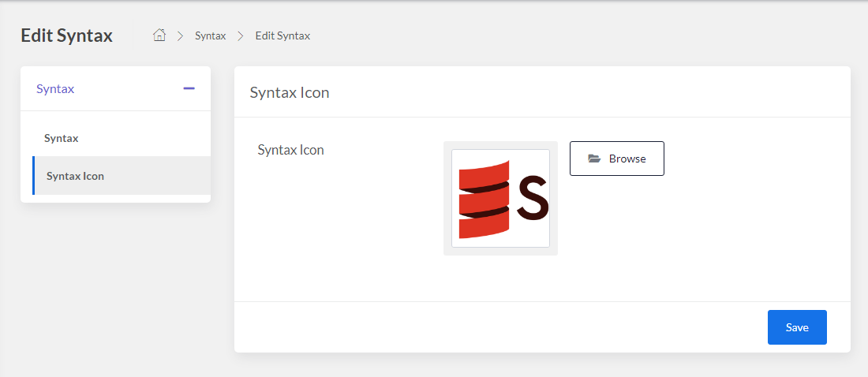Select the Syntax Icon sidebar item
Screen dimensions: 868x377
click(x=122, y=176)
